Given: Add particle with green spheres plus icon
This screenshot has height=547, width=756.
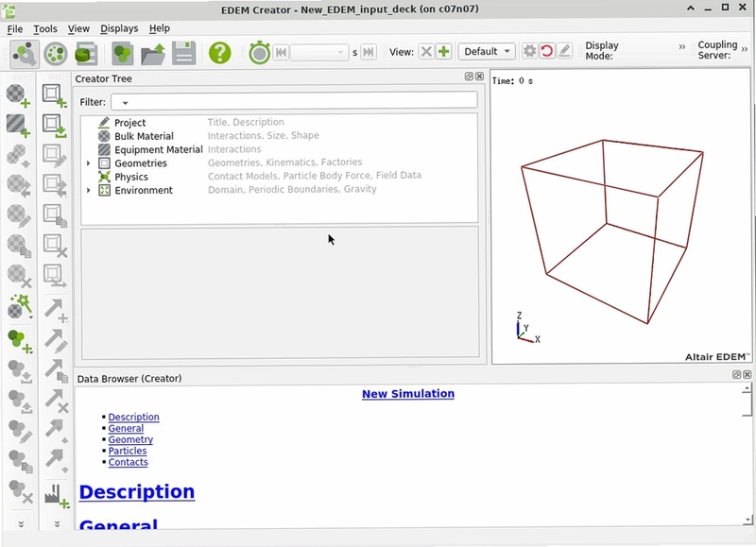Looking at the screenshot, I should (x=19, y=341).
